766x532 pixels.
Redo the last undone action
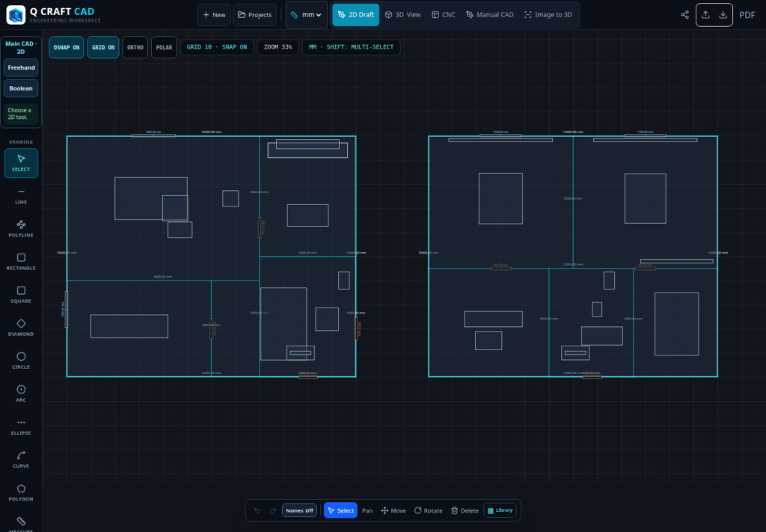pos(273,510)
